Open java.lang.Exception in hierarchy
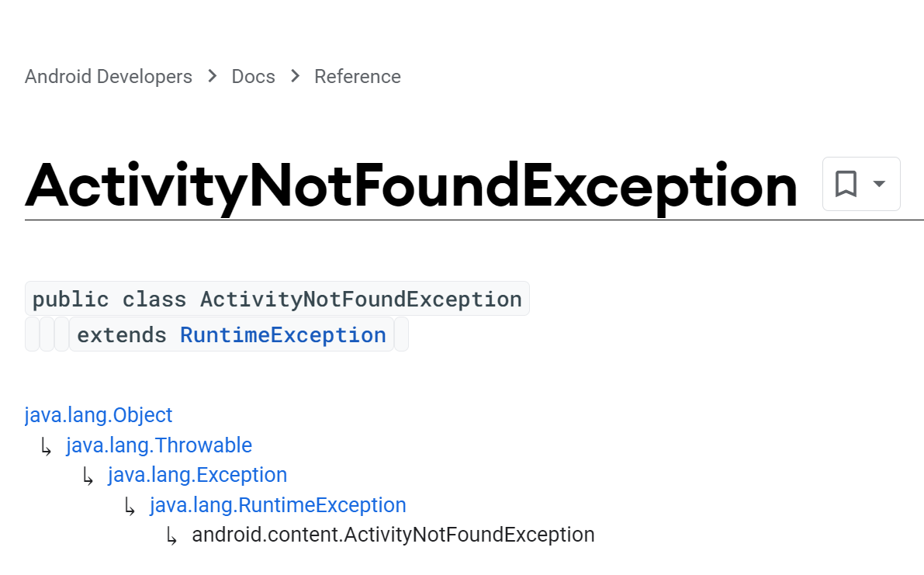 [x=197, y=475]
